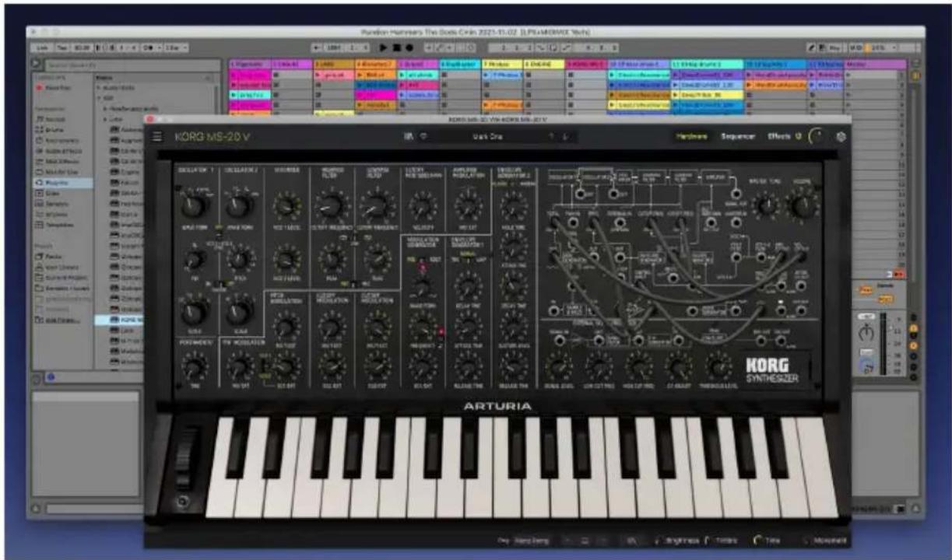
Task: Click the Highpass Filter cutoff frequency knob
Action: [x=332, y=206]
